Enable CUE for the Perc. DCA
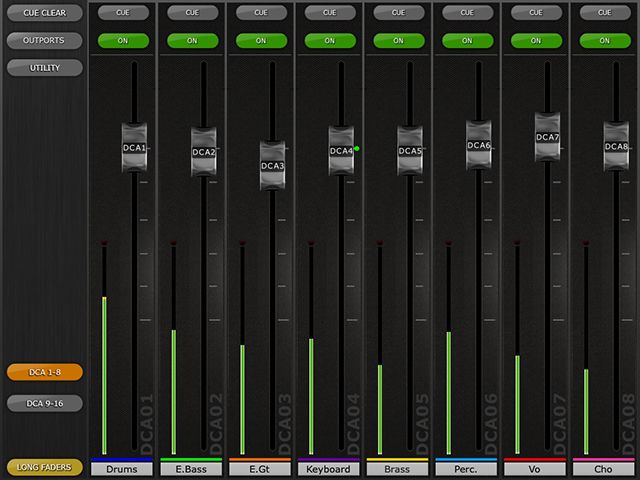640x480 pixels. (x=466, y=13)
